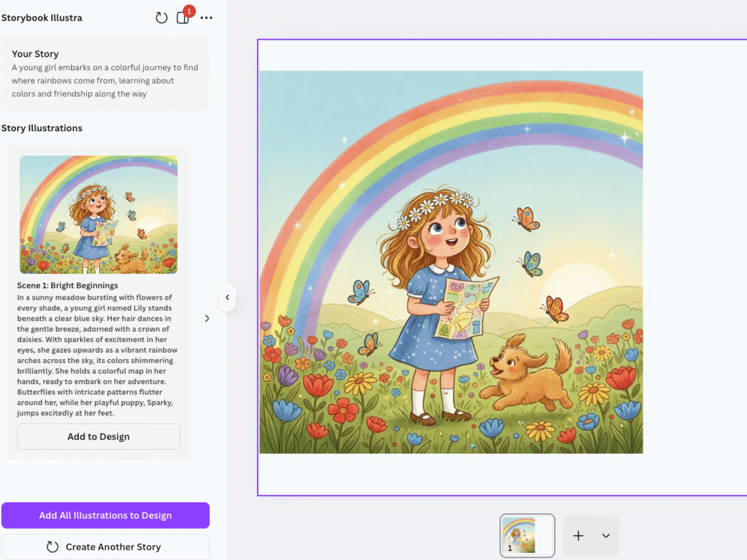This screenshot has height=560, width=747.
Task: Add a new page with plus icon
Action: pos(578,536)
